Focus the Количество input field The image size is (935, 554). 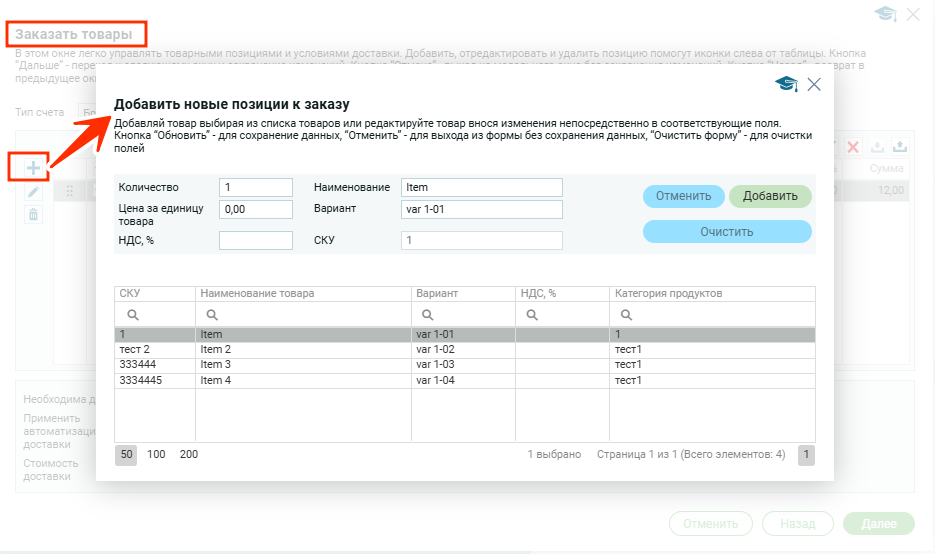[x=255, y=187]
